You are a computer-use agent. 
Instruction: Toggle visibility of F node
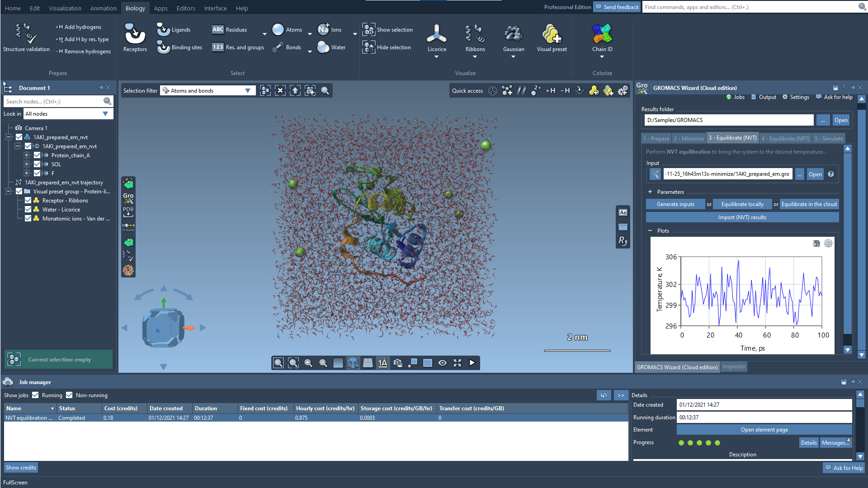coord(37,174)
